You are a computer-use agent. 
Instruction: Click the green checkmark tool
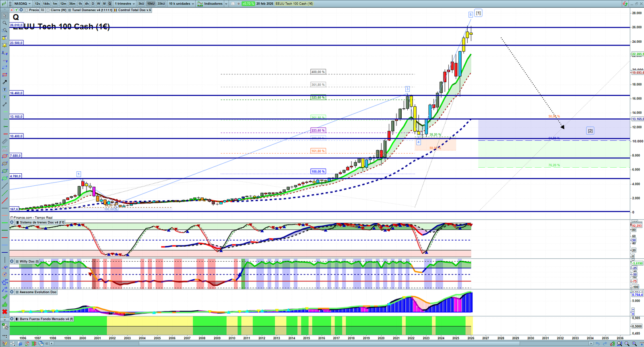click(4, 297)
